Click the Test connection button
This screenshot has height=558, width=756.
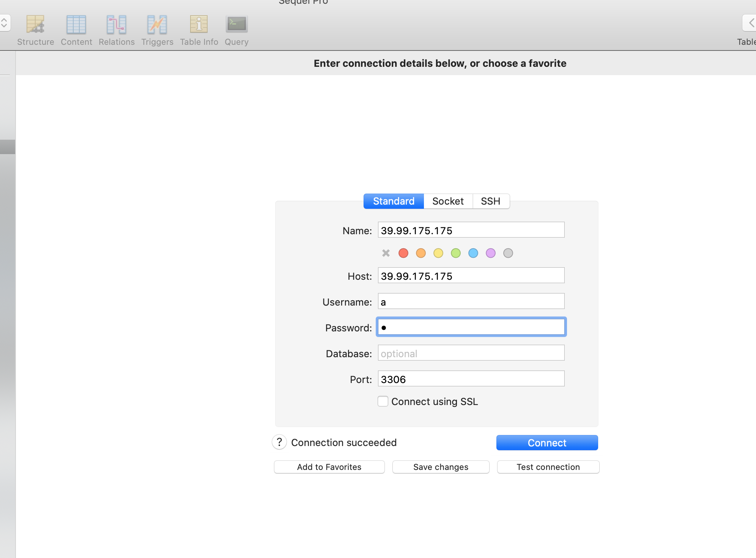(548, 467)
